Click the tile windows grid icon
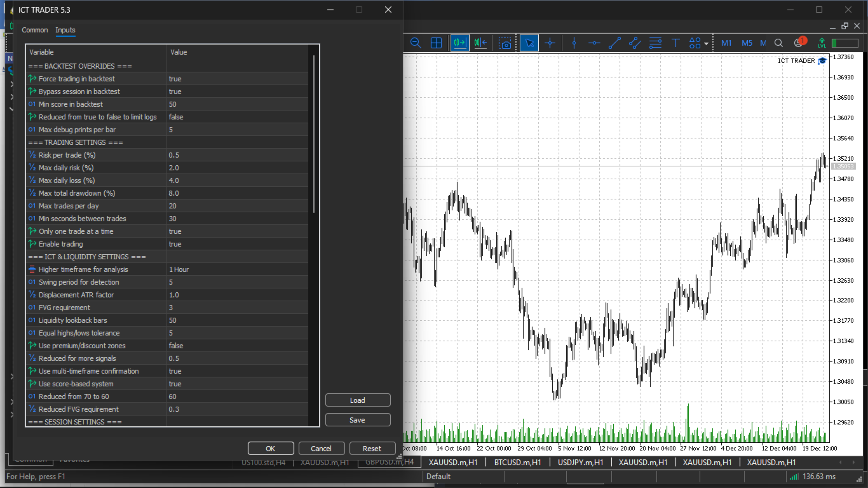 click(x=437, y=43)
